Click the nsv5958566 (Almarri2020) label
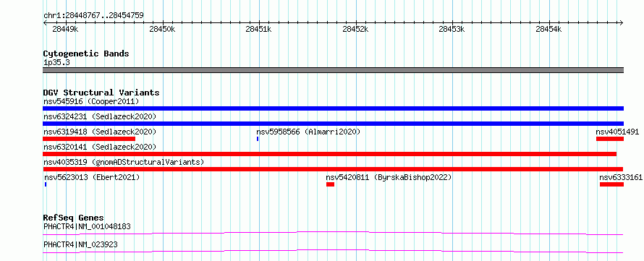Viewport: 644px width, 261px height. point(308,132)
